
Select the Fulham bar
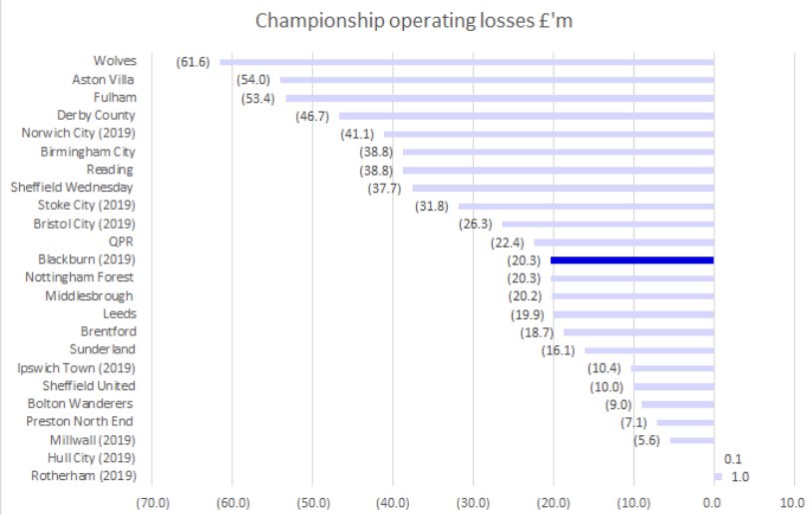[x=500, y=98]
